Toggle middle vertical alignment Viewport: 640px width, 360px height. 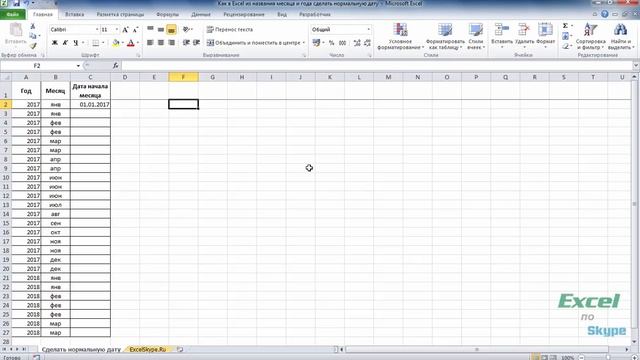[x=161, y=29]
